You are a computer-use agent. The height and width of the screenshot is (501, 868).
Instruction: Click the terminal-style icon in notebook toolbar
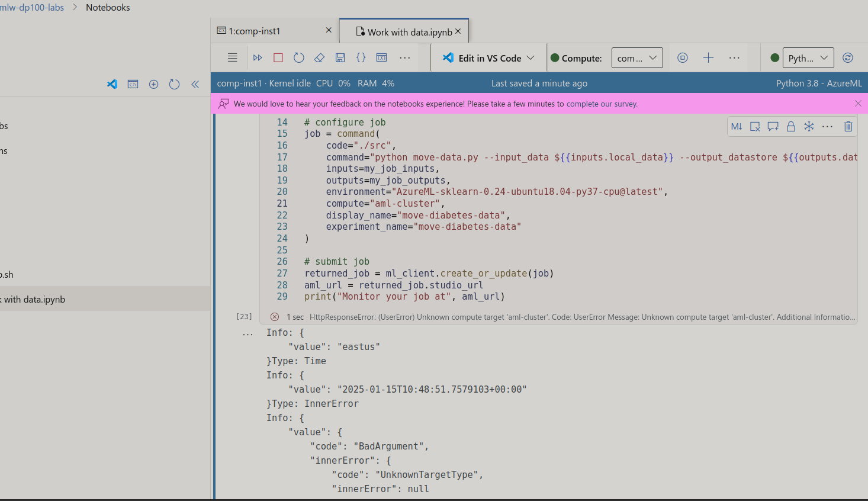coord(382,57)
